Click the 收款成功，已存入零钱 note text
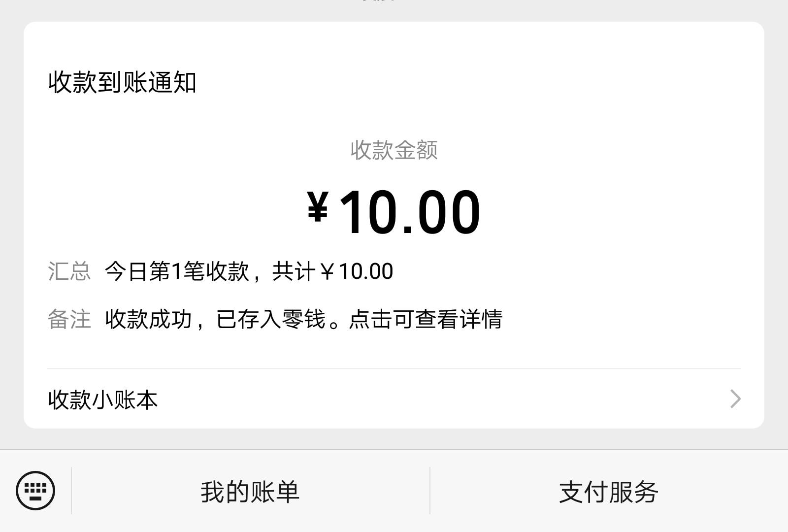This screenshot has width=788, height=532. [x=215, y=319]
